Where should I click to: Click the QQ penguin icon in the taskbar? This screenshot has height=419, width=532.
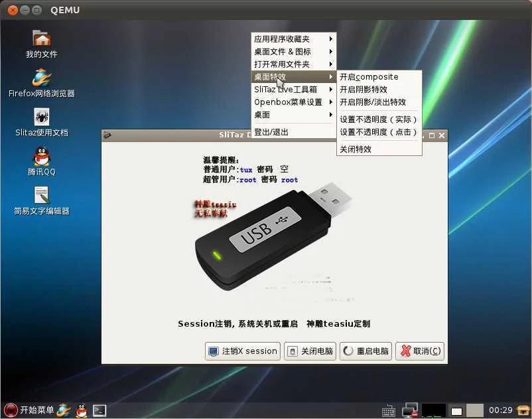coord(81,410)
